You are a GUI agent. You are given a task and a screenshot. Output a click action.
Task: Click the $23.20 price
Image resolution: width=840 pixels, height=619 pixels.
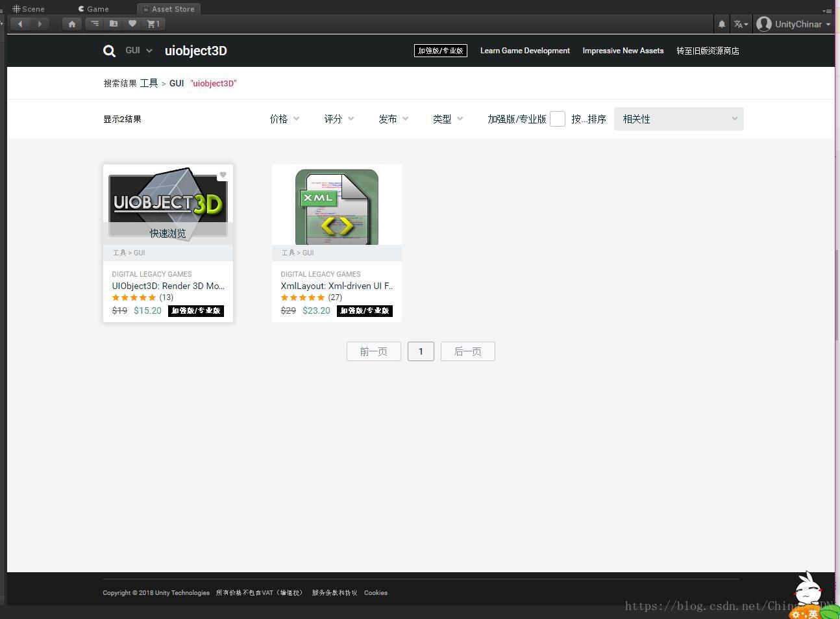(316, 310)
